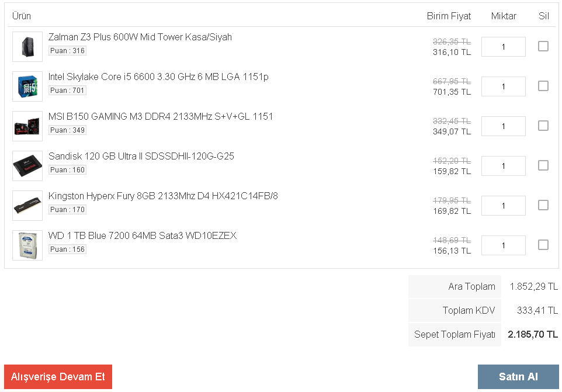Screen dimensions: 562x392
Task: Open the MSI B150 motherboard thumbnail
Action: point(27,126)
